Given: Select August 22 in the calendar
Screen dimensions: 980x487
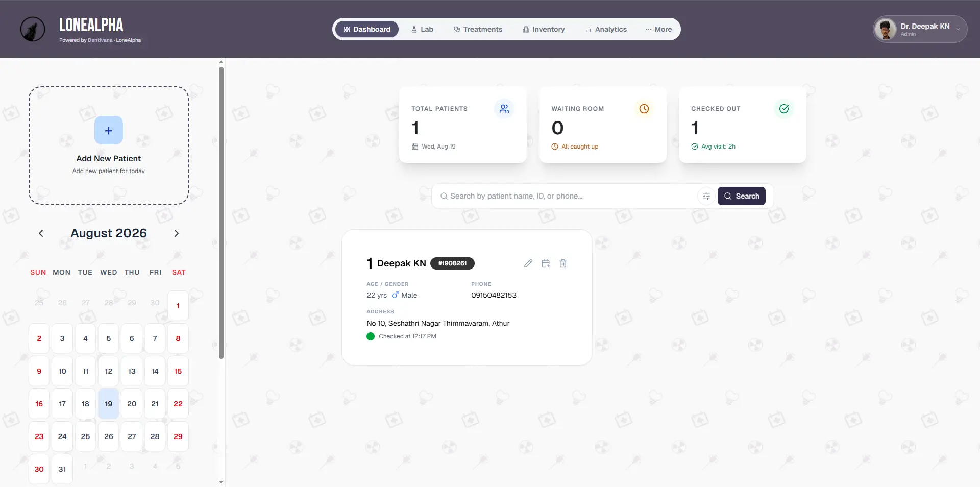Looking at the screenshot, I should click(x=178, y=404).
